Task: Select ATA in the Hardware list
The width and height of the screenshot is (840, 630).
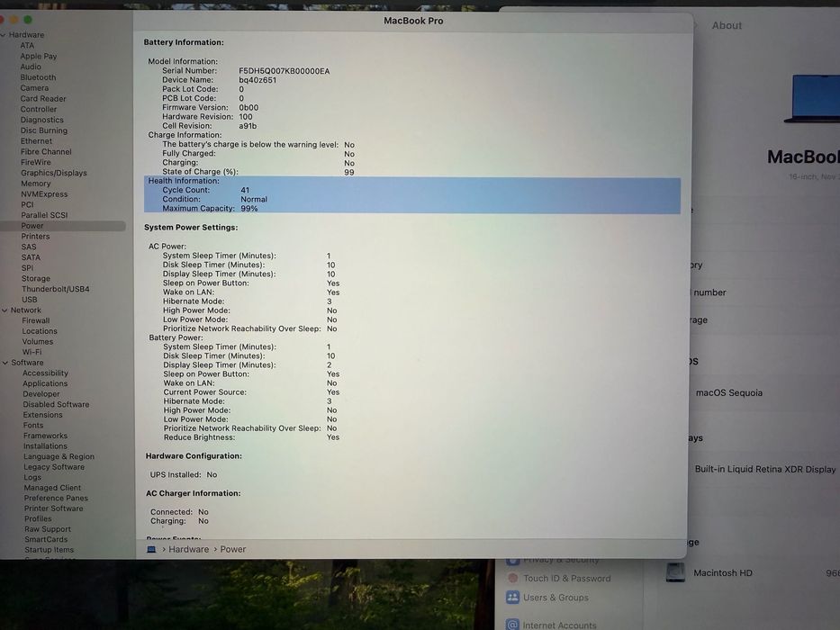Action: tap(27, 46)
